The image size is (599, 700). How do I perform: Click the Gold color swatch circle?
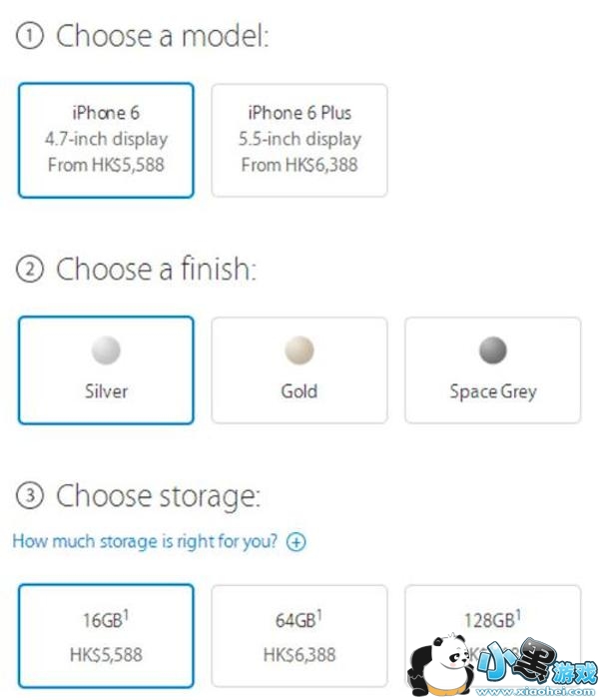tap(299, 350)
